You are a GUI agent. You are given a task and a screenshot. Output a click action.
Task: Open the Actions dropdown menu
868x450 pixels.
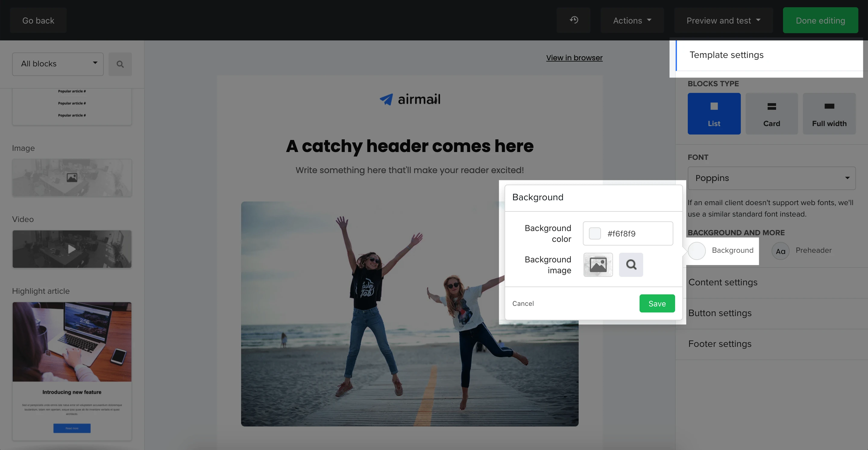click(632, 20)
